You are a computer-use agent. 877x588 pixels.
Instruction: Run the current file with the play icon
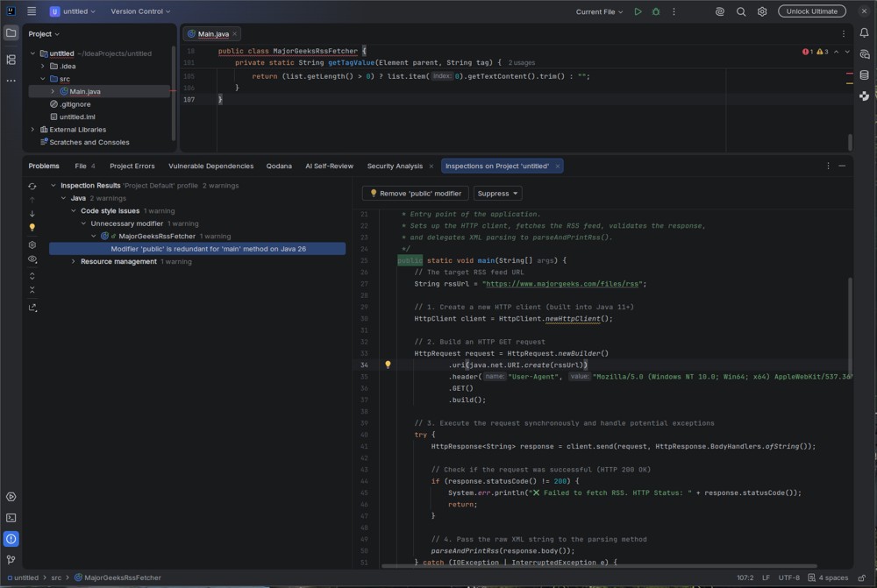(638, 11)
